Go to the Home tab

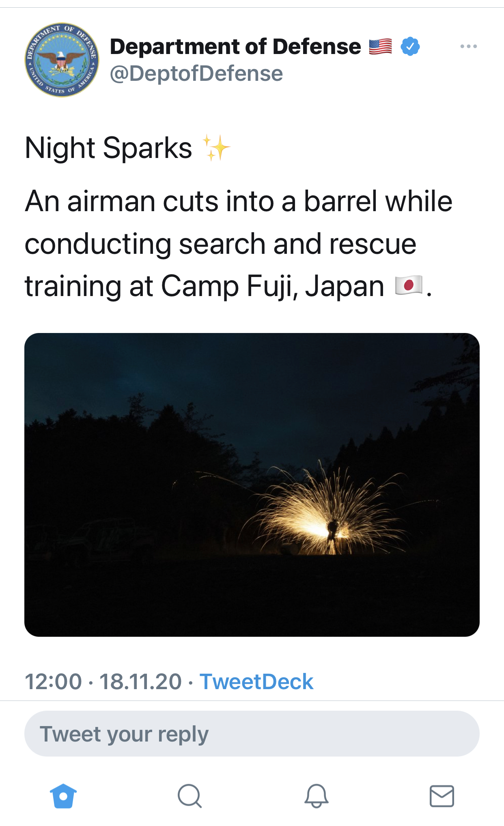(x=63, y=796)
